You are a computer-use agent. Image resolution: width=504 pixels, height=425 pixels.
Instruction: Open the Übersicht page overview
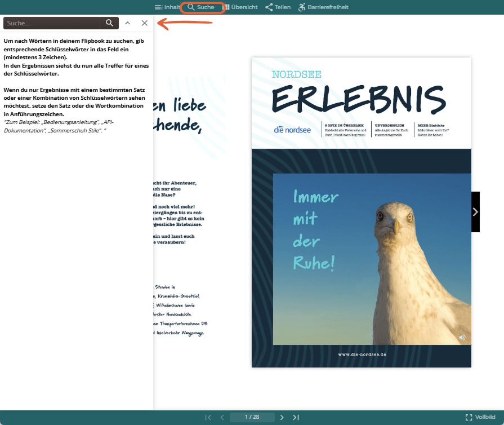241,7
